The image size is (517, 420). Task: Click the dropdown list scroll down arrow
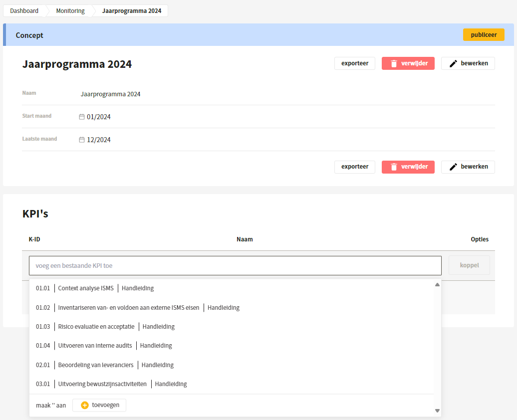coord(437,411)
